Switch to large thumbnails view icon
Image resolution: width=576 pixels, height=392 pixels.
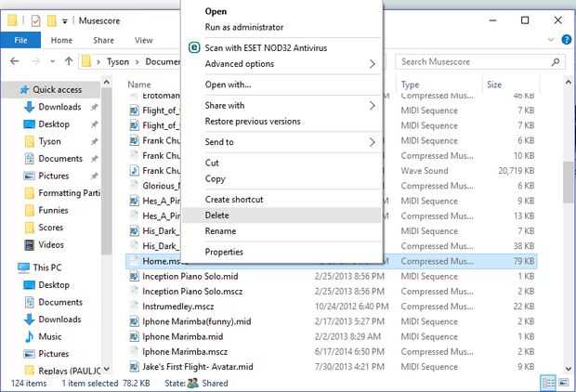click(x=565, y=382)
